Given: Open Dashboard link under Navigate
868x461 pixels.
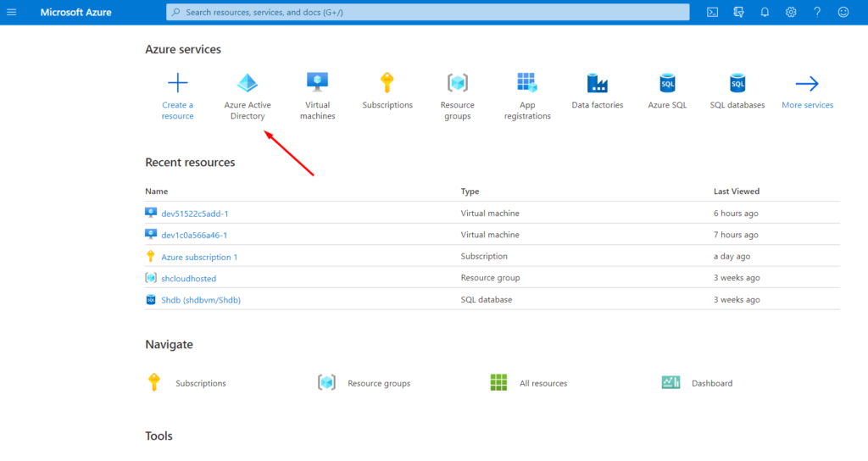Looking at the screenshot, I should [x=712, y=383].
